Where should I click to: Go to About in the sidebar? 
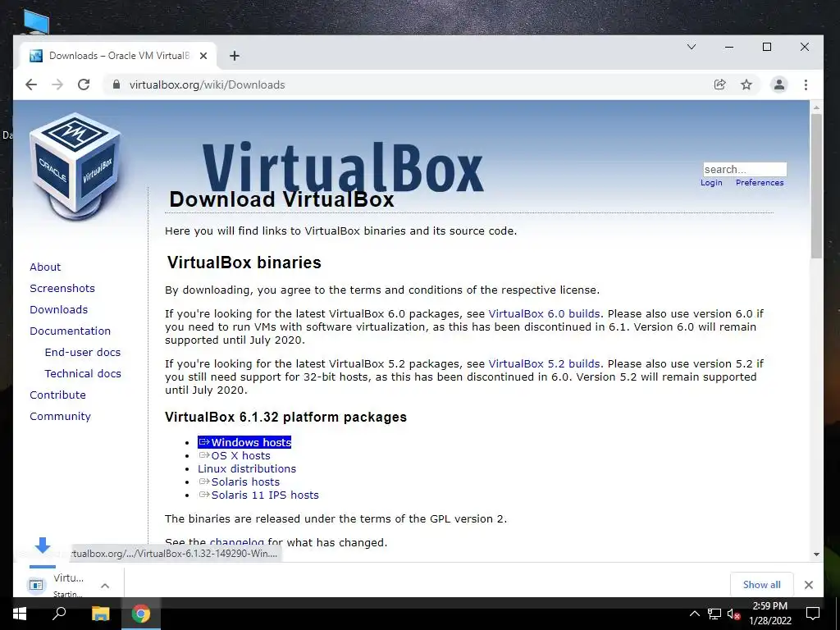(x=45, y=267)
